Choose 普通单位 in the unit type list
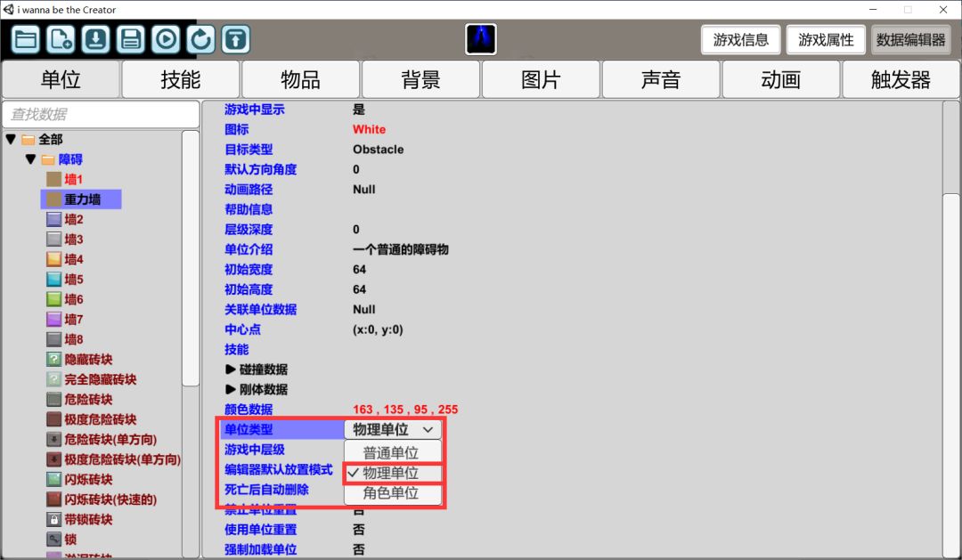962x560 pixels. [391, 452]
